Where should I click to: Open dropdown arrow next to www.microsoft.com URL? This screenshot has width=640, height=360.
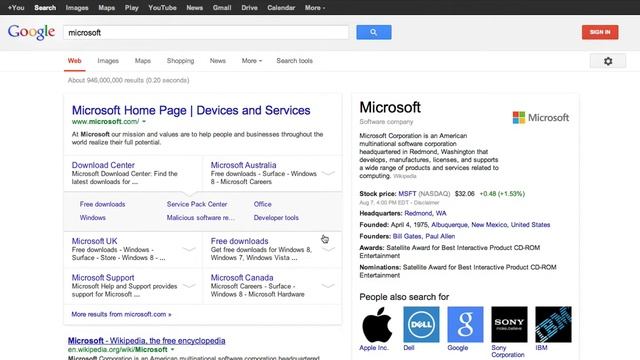click(144, 122)
